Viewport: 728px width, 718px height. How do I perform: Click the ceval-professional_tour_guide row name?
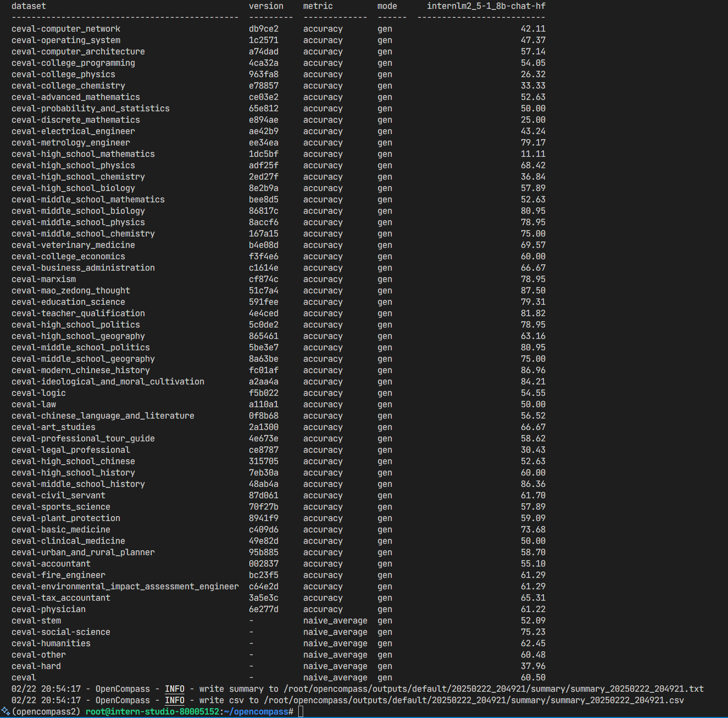83,438
